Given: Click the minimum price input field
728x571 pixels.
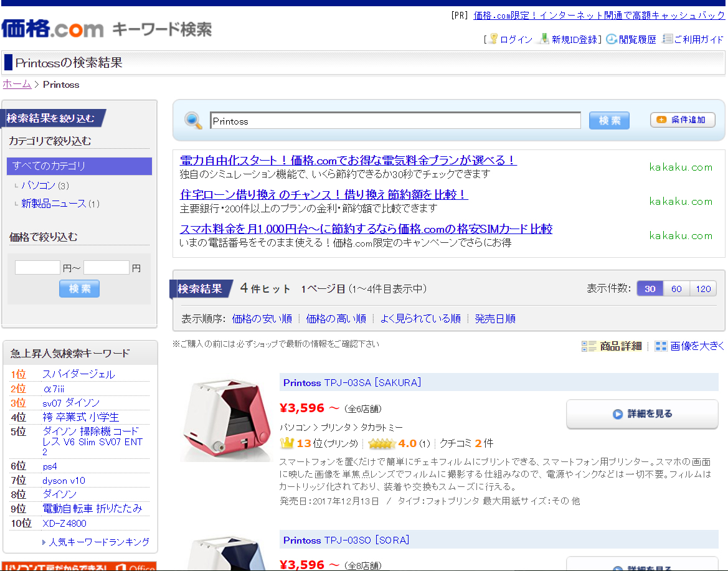Looking at the screenshot, I should [x=37, y=267].
